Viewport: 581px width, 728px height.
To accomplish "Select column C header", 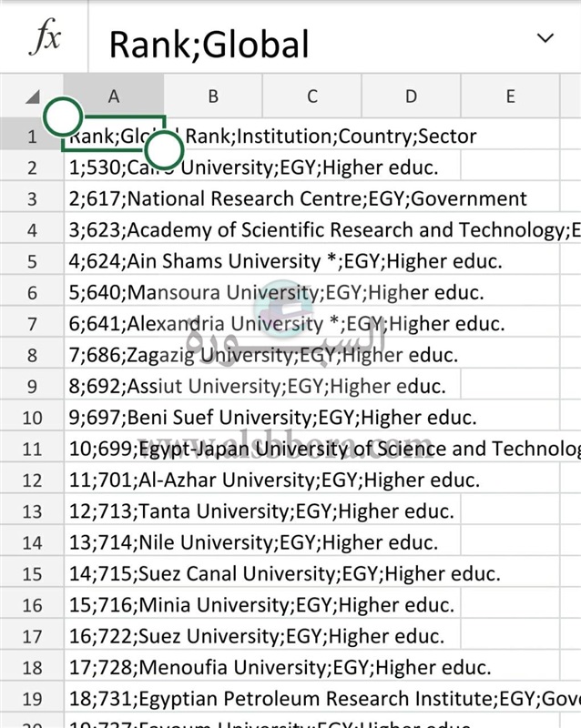I will click(312, 96).
